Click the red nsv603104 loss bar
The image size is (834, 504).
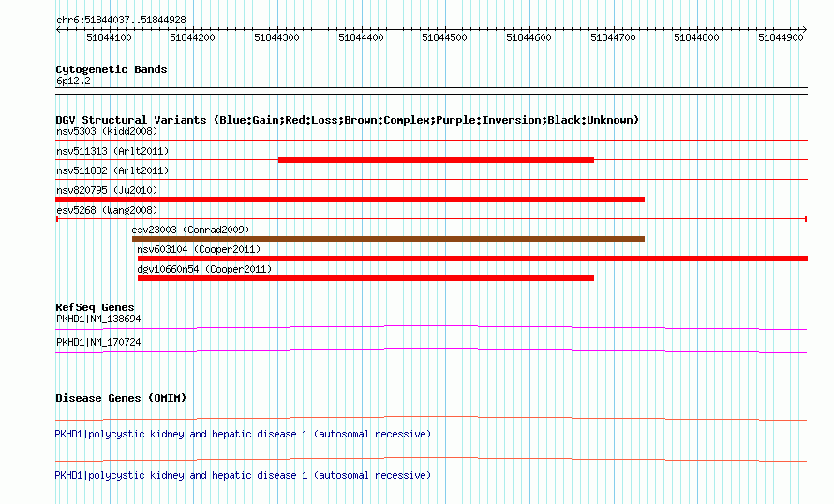point(472,259)
